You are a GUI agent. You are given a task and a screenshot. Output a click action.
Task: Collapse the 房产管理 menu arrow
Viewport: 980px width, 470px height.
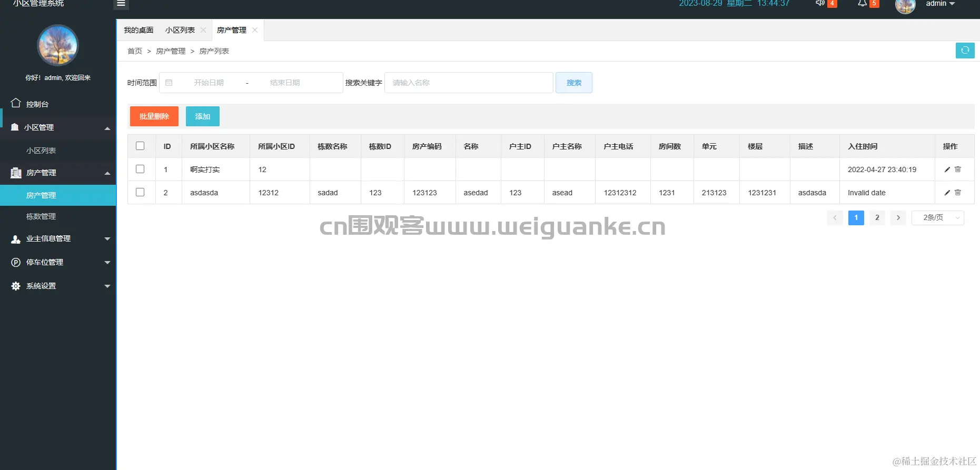pos(107,173)
